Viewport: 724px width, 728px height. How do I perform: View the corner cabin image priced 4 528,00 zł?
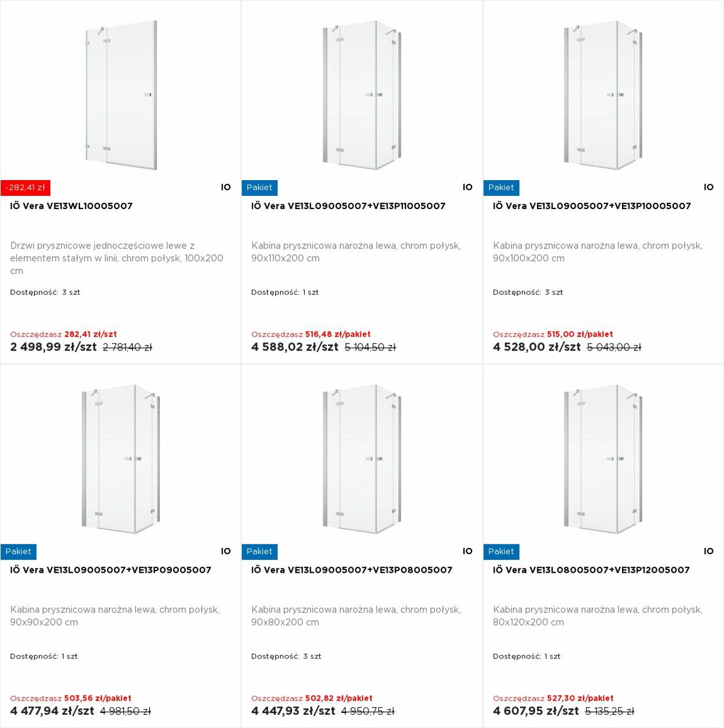click(603, 95)
